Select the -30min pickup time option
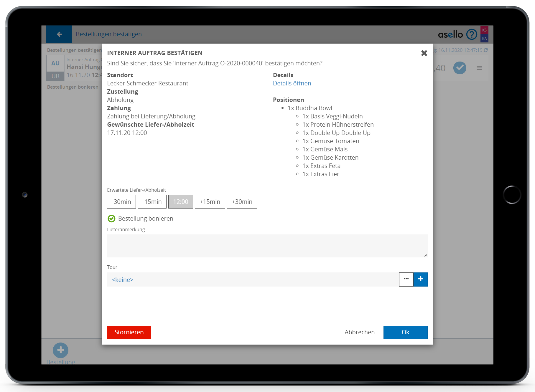This screenshot has width=535, height=392. point(121,202)
